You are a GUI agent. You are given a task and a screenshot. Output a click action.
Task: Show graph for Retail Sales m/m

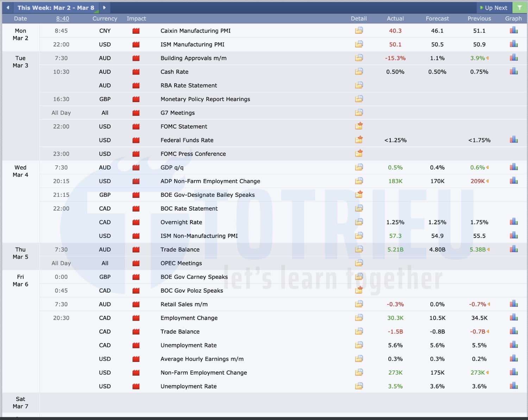[514, 304]
